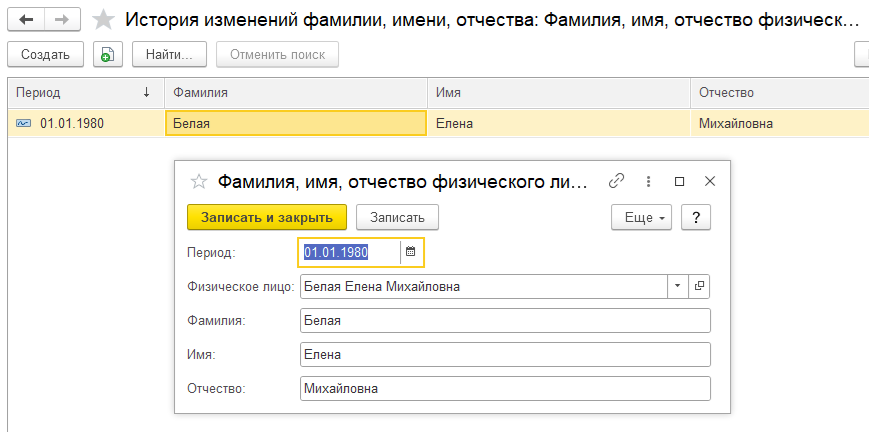Open the dialog's three-dot options menu
Image resolution: width=869 pixels, height=432 pixels.
(x=648, y=181)
